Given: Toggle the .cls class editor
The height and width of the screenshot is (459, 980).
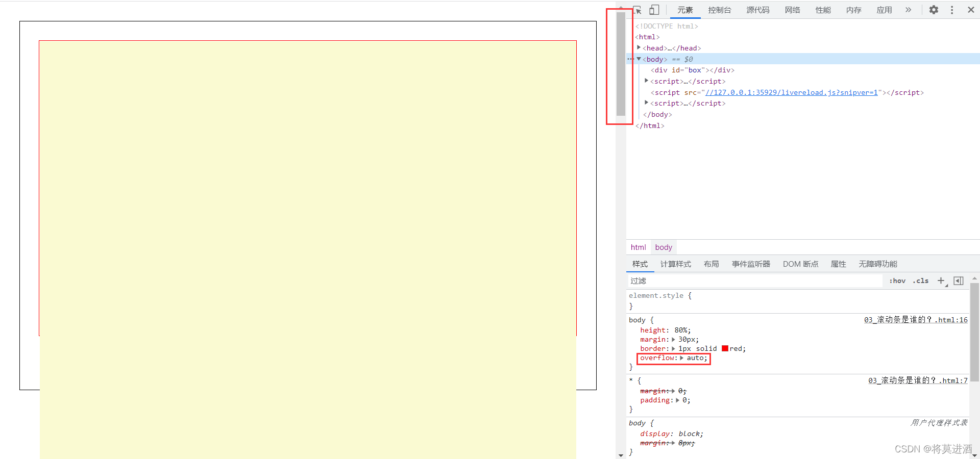Looking at the screenshot, I should tap(921, 281).
